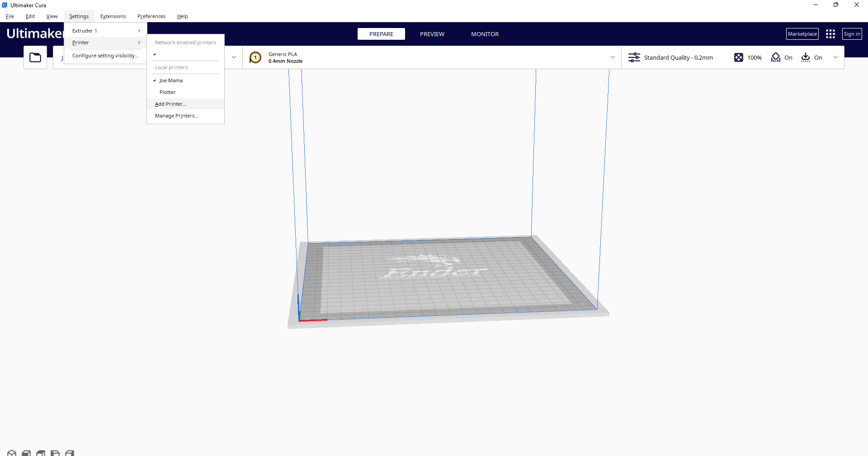Open the Help menu
Image resolution: width=868 pixels, height=456 pixels.
pyautogui.click(x=183, y=16)
